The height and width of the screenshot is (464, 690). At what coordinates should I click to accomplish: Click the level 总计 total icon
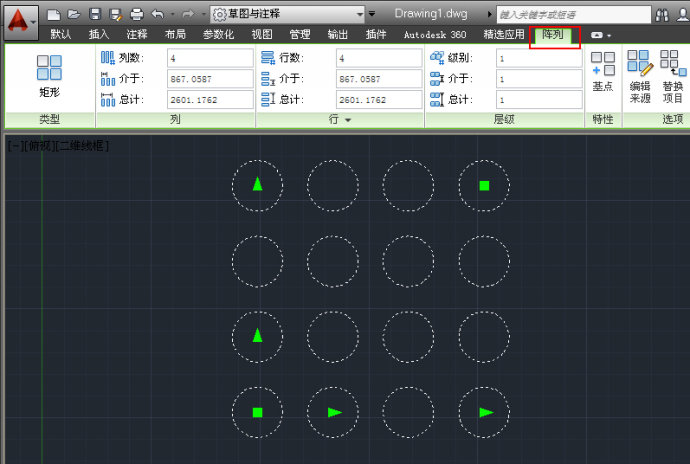coord(437,99)
